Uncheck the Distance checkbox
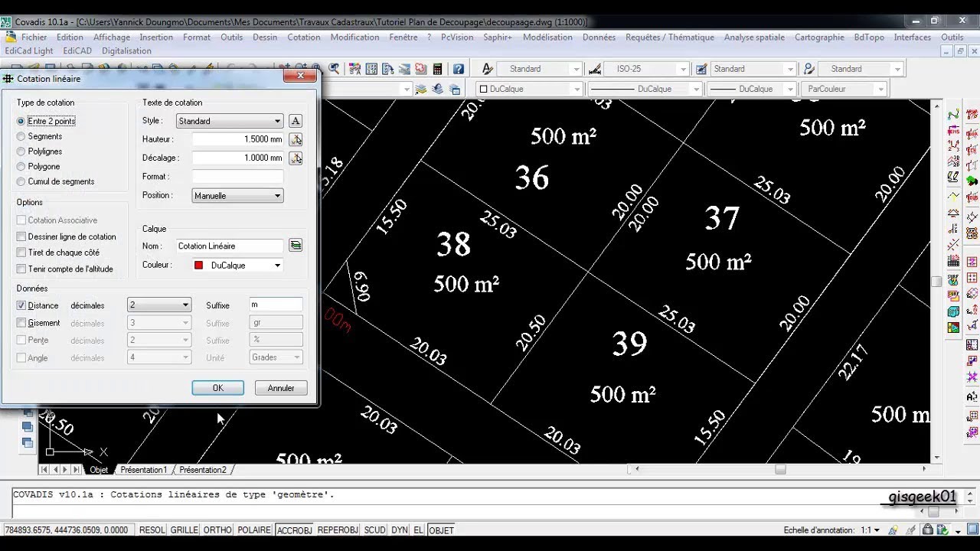980x551 pixels. (x=21, y=305)
